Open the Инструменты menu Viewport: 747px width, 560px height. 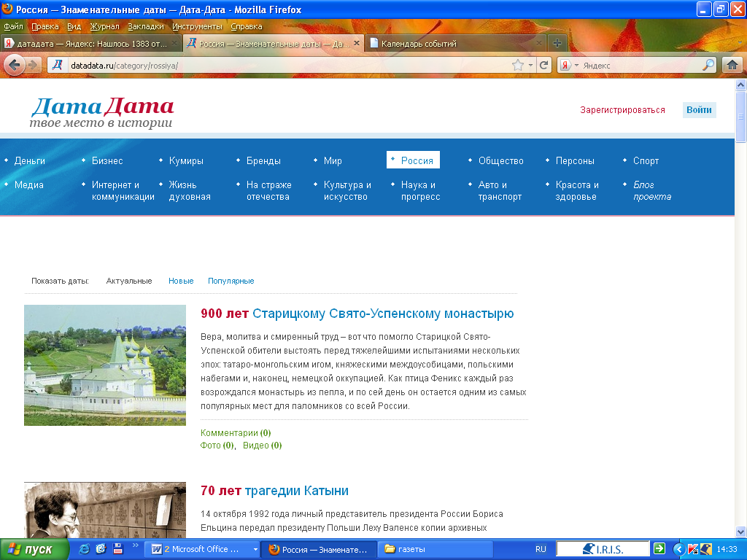pyautogui.click(x=197, y=26)
